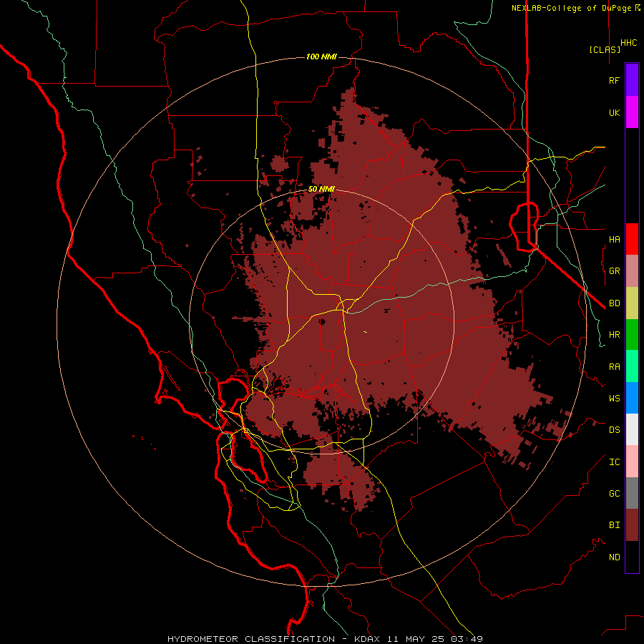
Task: Click the UK magenta legend swatch
Action: (x=632, y=112)
